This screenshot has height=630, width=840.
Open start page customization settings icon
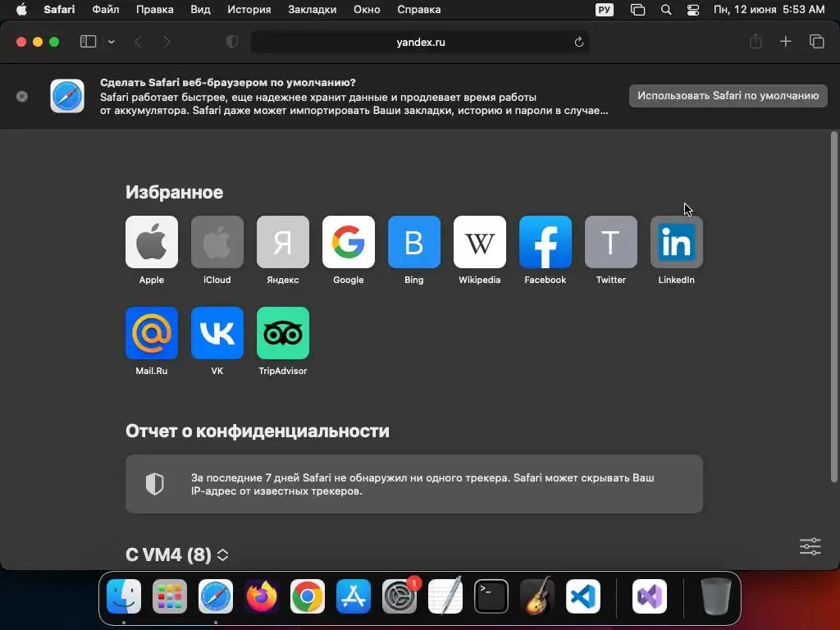tap(810, 546)
